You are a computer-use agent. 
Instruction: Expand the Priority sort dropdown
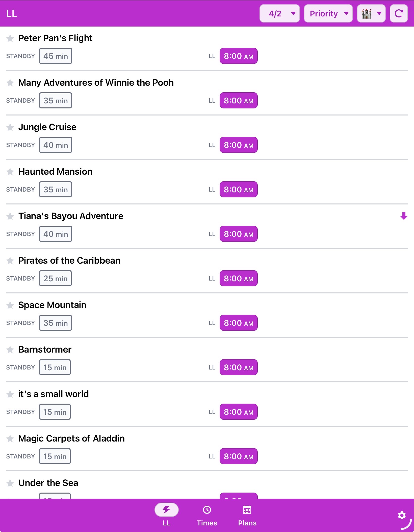328,13
